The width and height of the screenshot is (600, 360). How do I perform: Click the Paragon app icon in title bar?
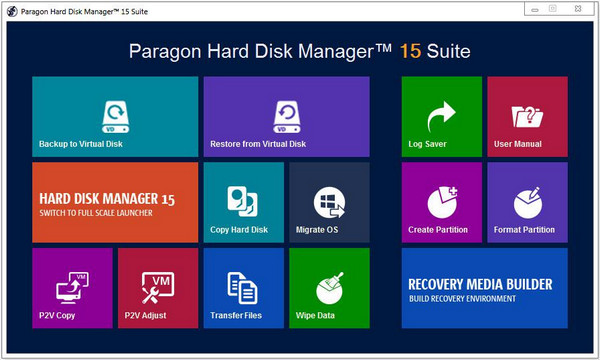(x=12, y=11)
